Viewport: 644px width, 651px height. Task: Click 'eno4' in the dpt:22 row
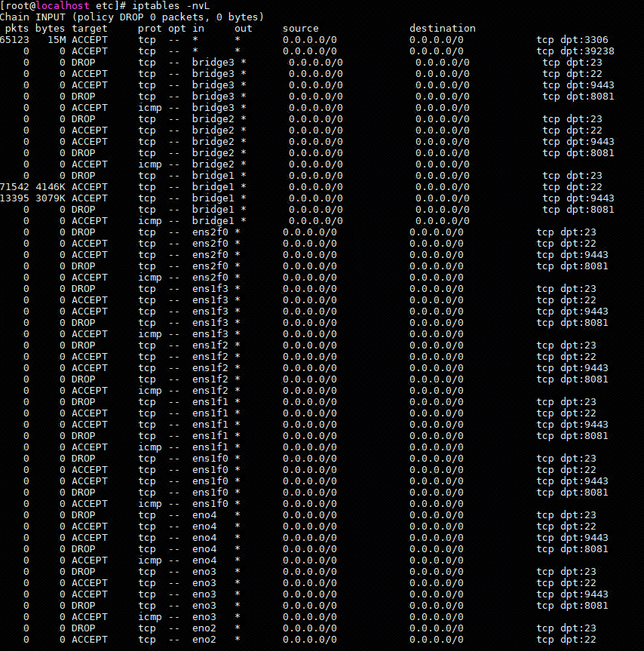[204, 527]
